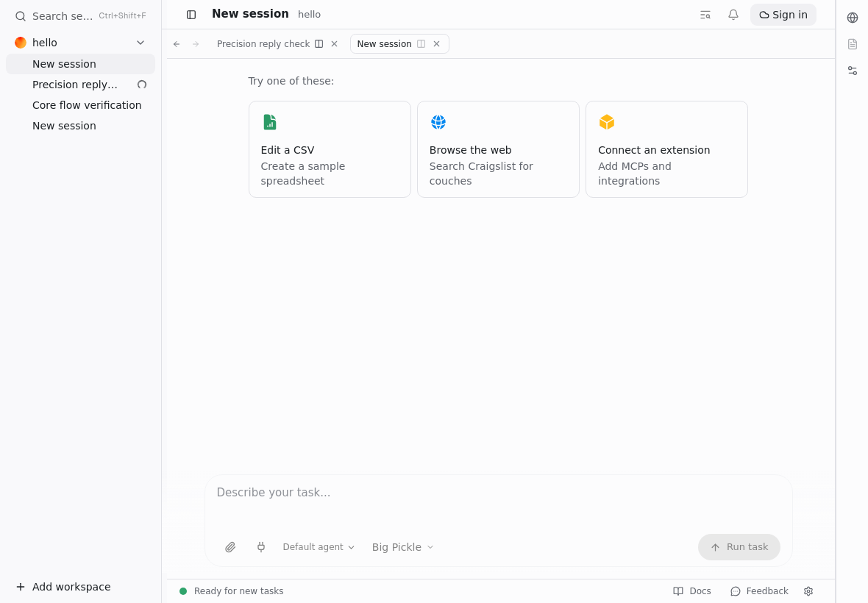Open the globe browser panel icon
Screen dimensions: 868x603
tap(853, 18)
